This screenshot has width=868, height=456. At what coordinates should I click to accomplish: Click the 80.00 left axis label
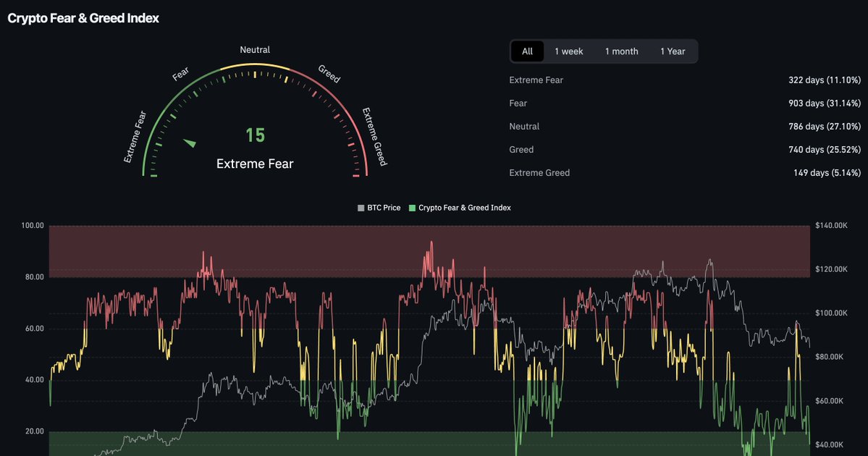pyautogui.click(x=34, y=276)
